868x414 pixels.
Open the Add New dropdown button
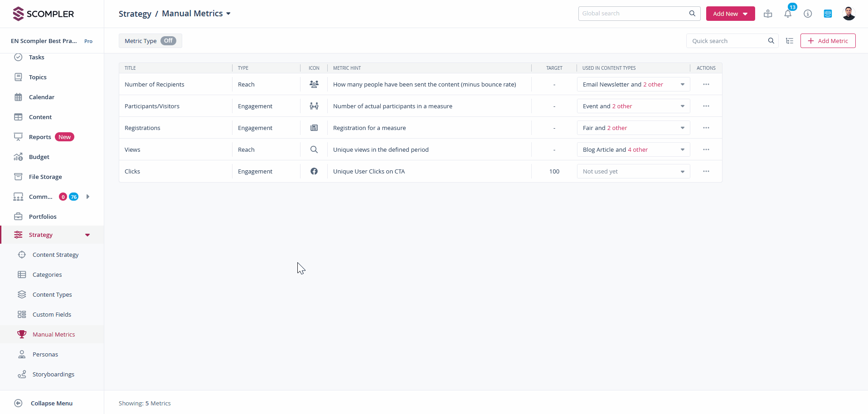(x=730, y=14)
